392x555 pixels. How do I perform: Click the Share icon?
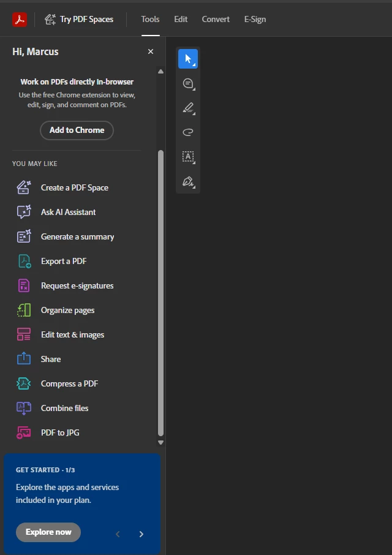pyautogui.click(x=24, y=359)
